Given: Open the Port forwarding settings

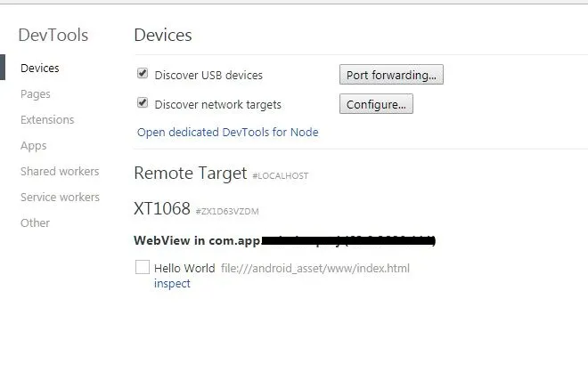Looking at the screenshot, I should tap(391, 75).
